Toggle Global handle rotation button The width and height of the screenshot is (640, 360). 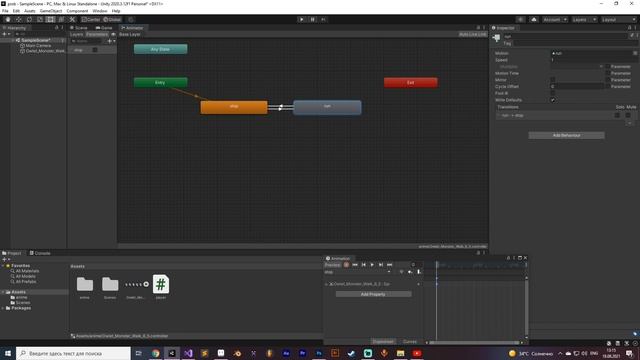click(x=112, y=20)
